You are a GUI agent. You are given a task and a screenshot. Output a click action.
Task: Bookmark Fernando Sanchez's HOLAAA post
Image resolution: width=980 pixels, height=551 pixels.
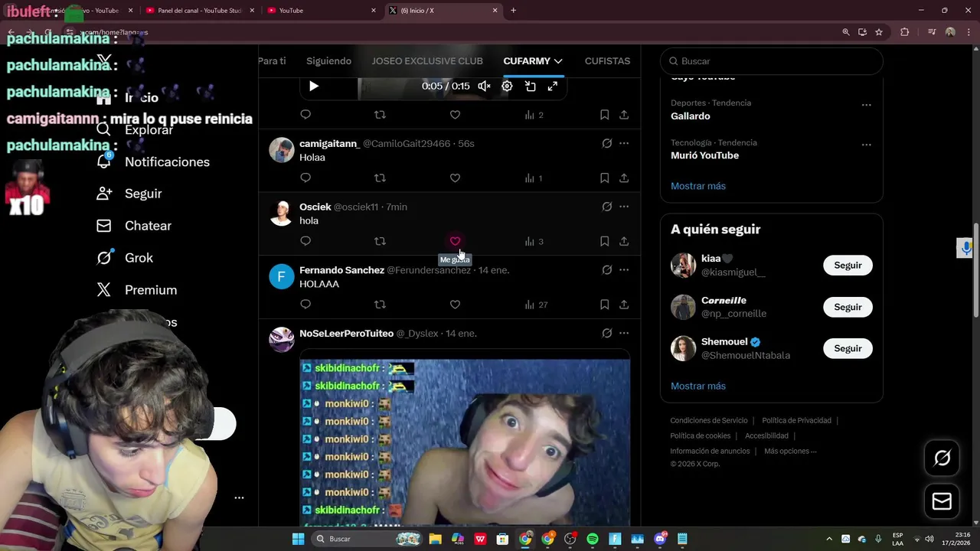tap(604, 305)
